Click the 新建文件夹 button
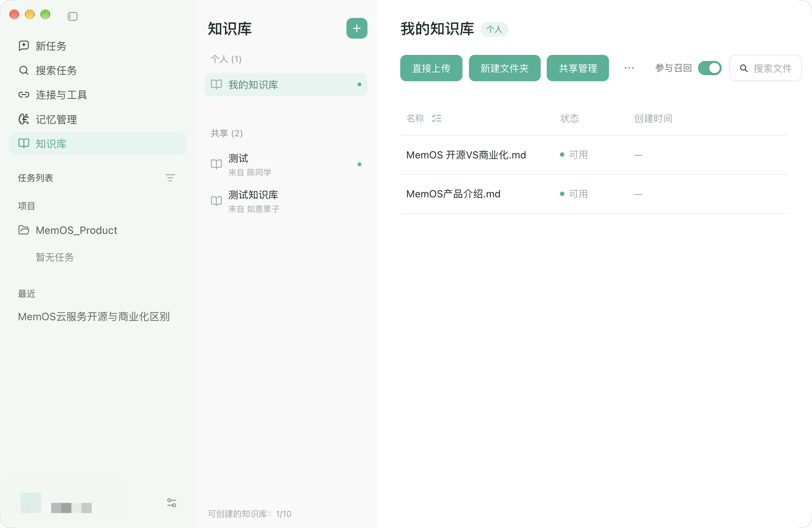The image size is (812, 528). coord(504,68)
